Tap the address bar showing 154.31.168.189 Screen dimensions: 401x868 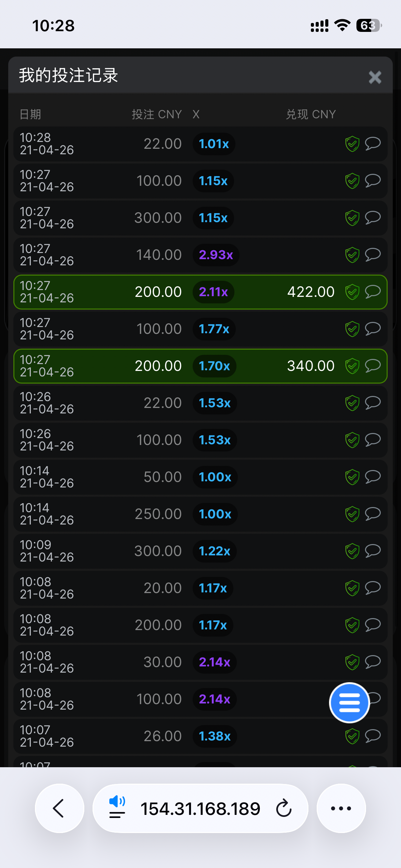pyautogui.click(x=200, y=808)
